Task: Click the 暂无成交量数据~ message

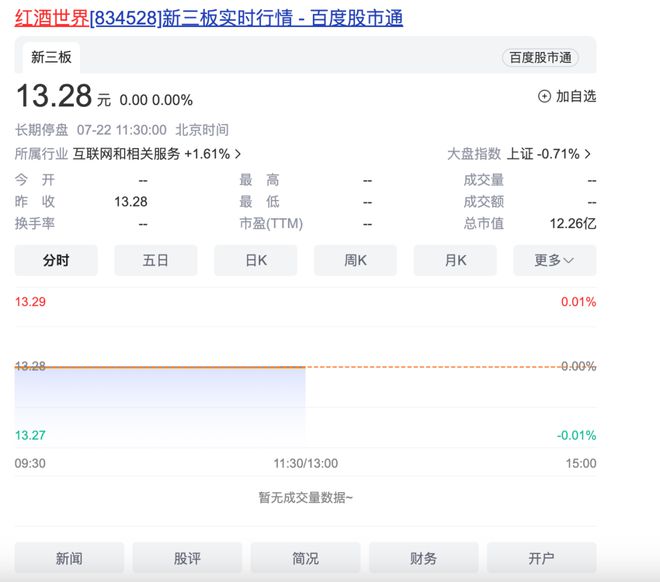Action: pos(306,498)
